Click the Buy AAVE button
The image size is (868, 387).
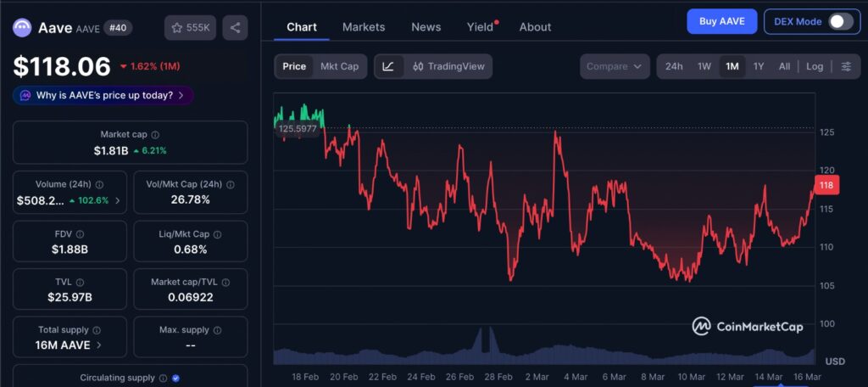pos(722,21)
